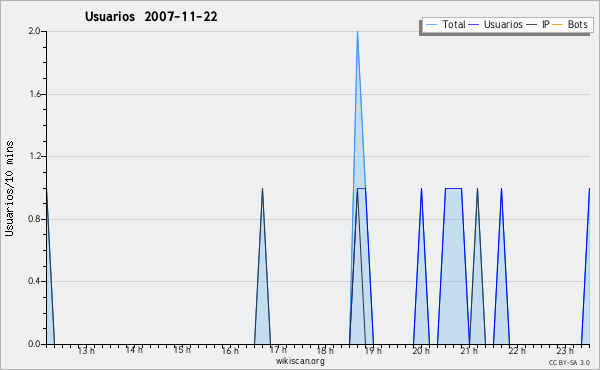Click the y-axis value 1.2
600x370 pixels.
point(34,156)
